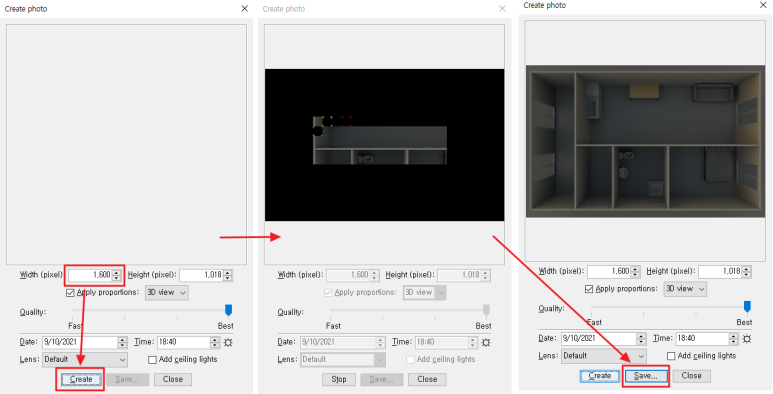Close left Create photo dialog with X
773x394 pixels.
pyautogui.click(x=245, y=8)
